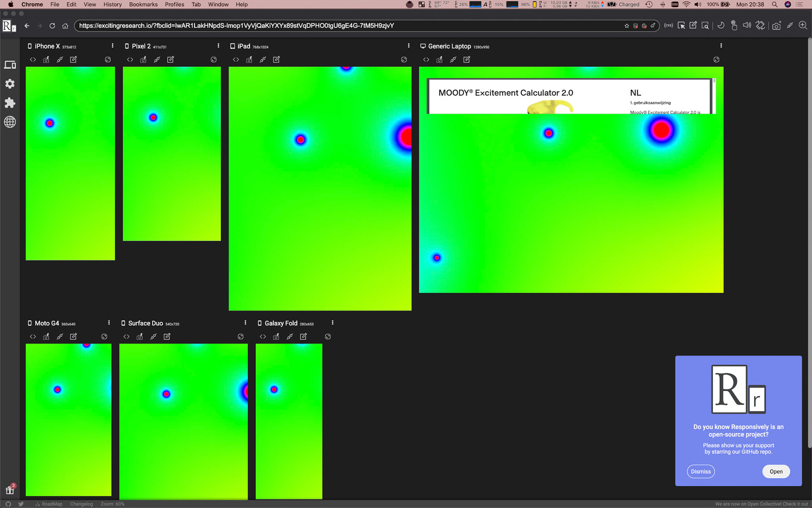The height and width of the screenshot is (508, 812).
Task: Toggle the inspect element cursor tool
Action: (681, 25)
